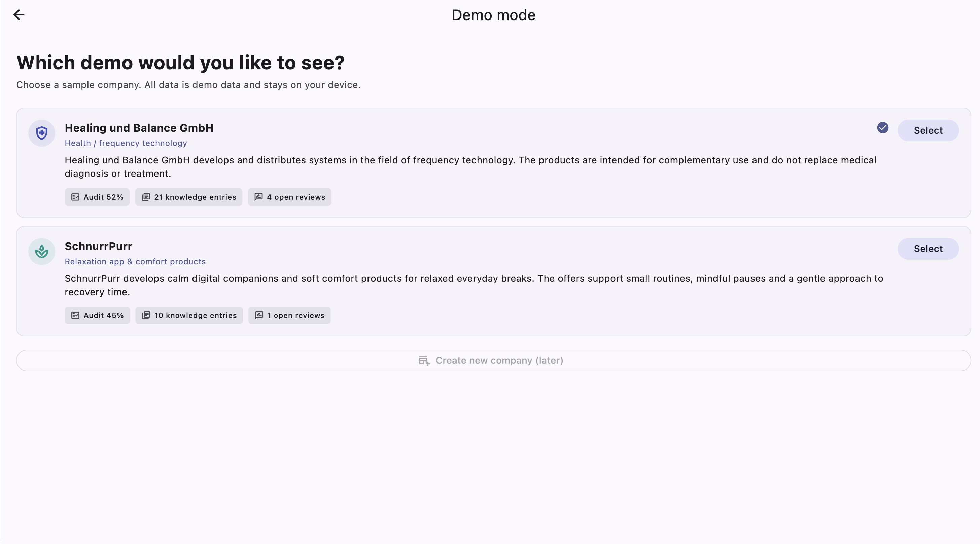
Task: Click the 4 open reviews comment icon
Action: 258,197
